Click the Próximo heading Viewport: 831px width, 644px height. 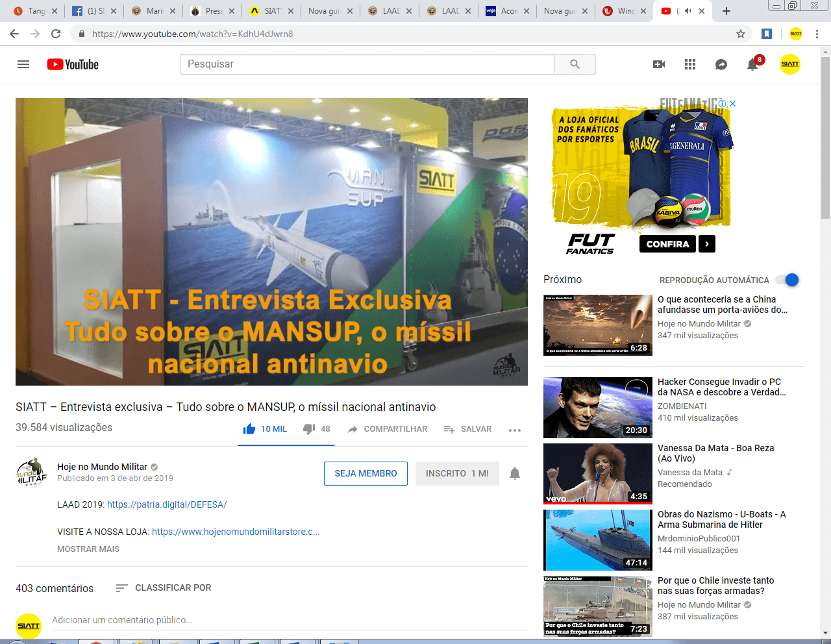(x=562, y=279)
